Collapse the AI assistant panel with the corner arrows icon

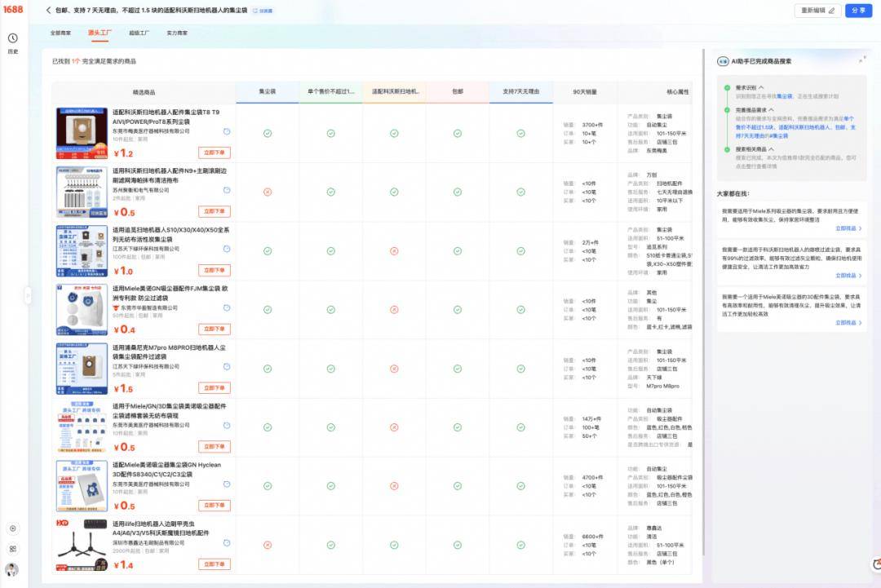[x=862, y=60]
